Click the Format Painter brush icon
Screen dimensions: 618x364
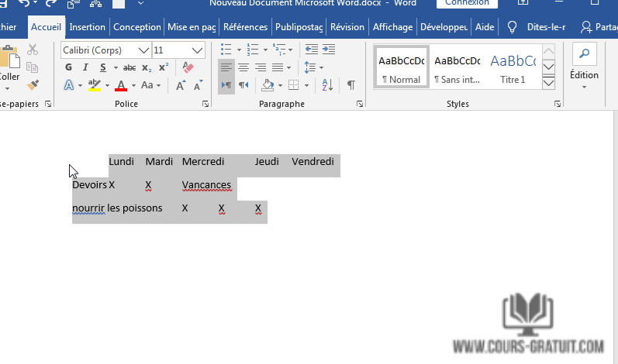pyautogui.click(x=33, y=84)
